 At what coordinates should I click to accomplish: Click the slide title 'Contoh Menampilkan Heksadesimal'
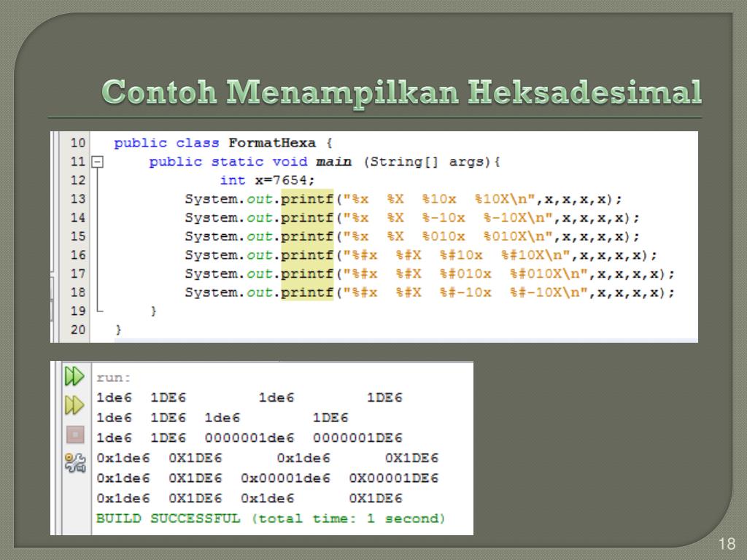(x=402, y=92)
